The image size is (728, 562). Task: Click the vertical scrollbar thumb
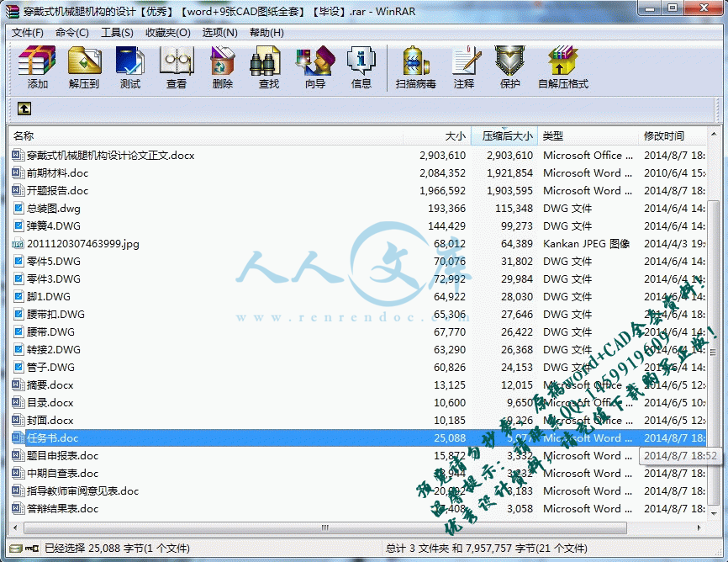(714, 353)
